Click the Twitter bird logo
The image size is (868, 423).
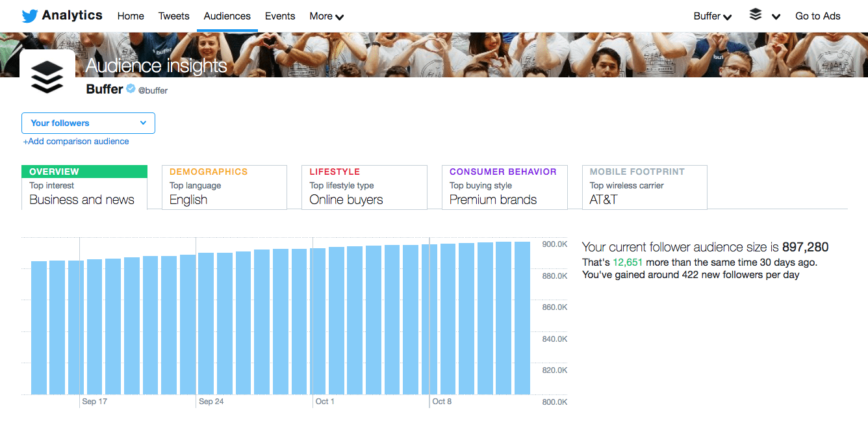(x=27, y=15)
